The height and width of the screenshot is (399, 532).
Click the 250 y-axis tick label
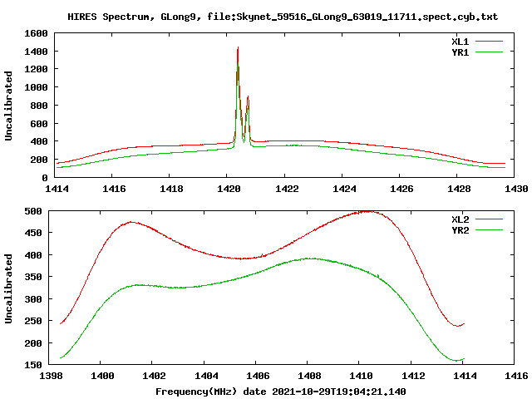[x=33, y=321]
